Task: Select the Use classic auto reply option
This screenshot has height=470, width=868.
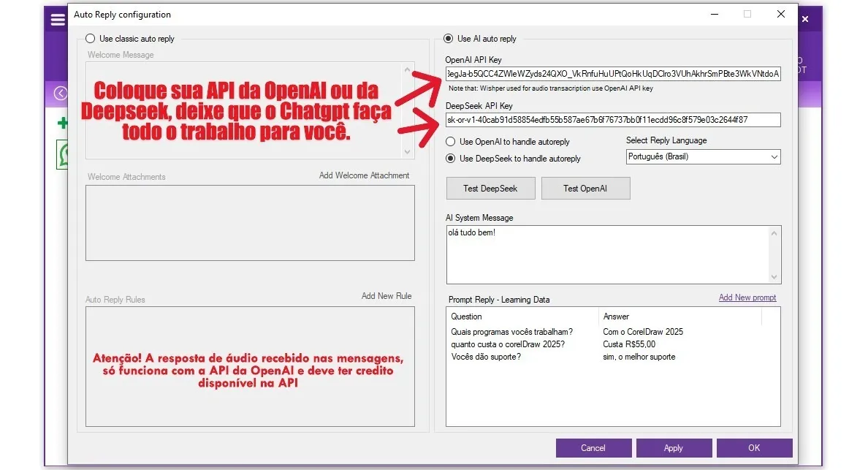Action: pos(91,39)
